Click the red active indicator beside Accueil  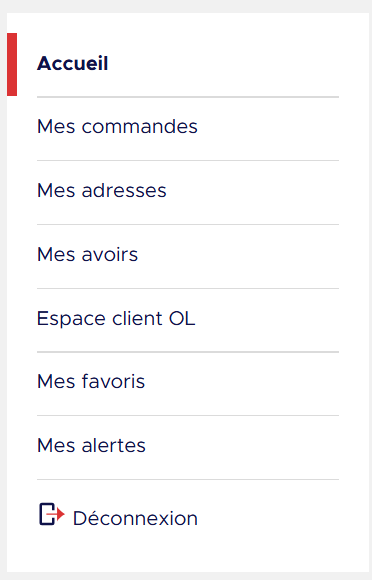12,64
